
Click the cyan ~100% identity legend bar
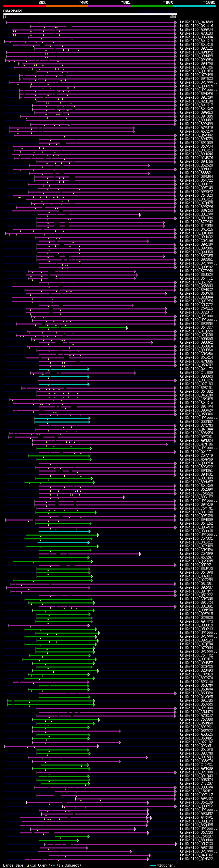point(194,6)
